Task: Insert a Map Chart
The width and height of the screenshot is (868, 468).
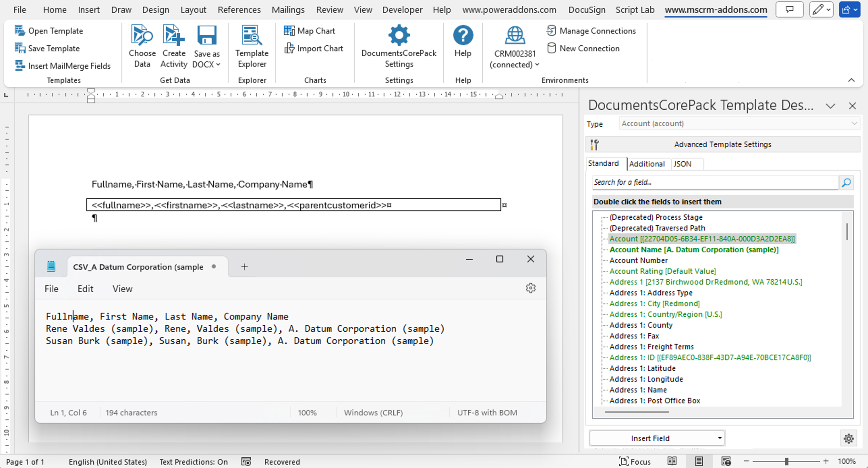Action: (x=309, y=30)
